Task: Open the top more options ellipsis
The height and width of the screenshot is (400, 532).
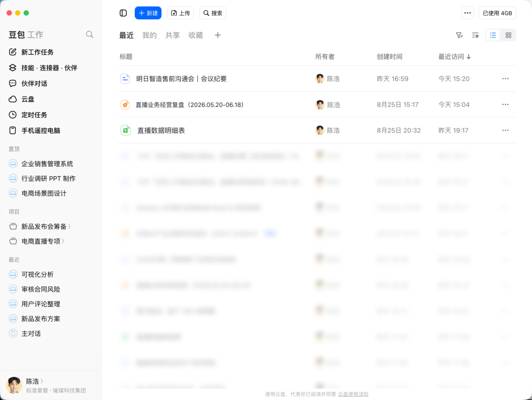Action: (467, 13)
